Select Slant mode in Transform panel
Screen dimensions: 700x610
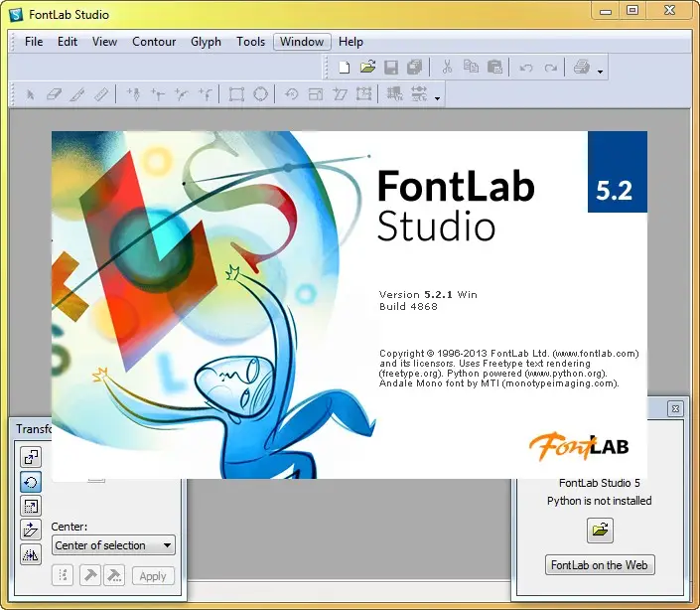pos(31,531)
